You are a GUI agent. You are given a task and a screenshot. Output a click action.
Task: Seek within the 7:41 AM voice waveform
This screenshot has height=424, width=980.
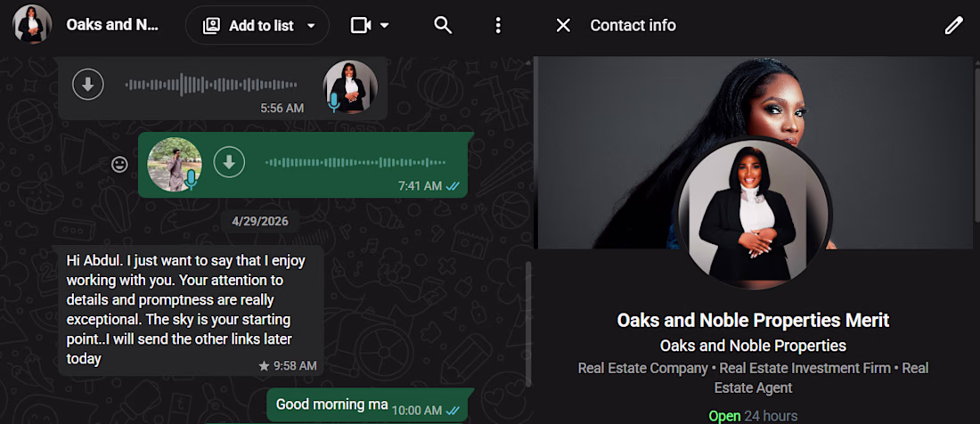355,163
